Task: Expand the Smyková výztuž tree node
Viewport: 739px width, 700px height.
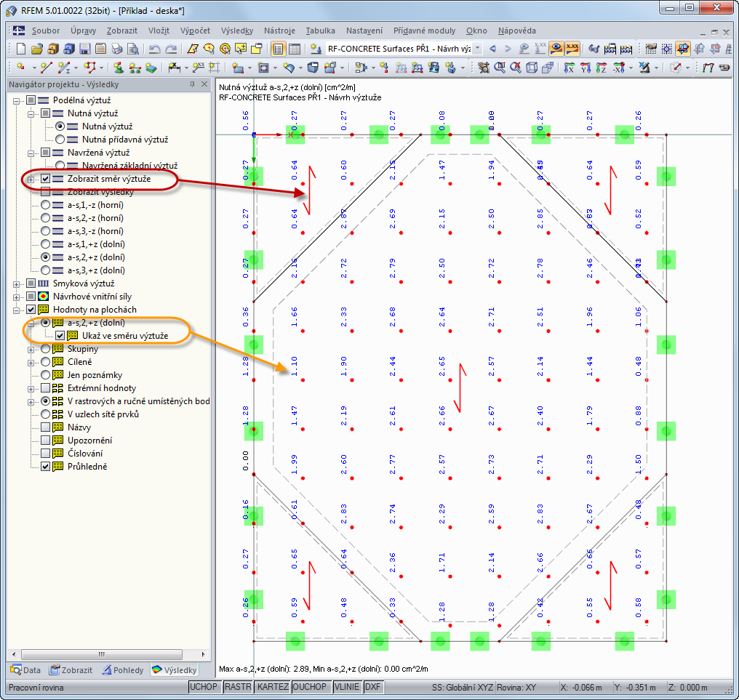Action: pos(17,283)
